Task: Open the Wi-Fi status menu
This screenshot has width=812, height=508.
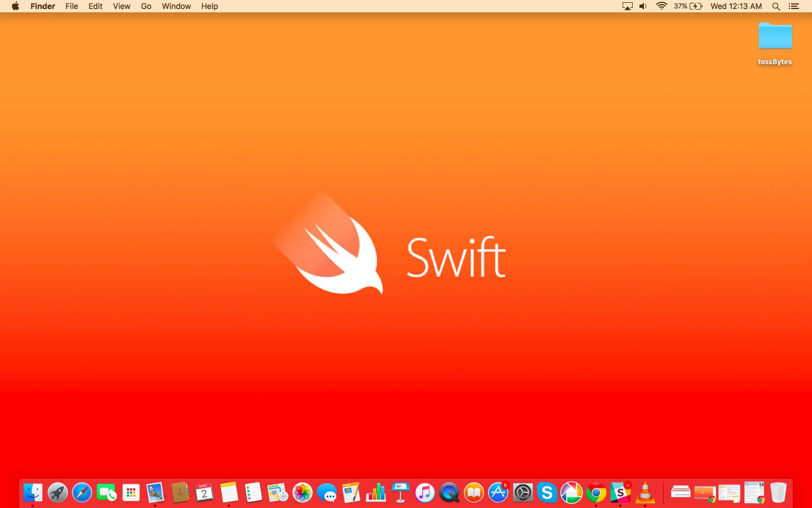Action: pos(661,6)
